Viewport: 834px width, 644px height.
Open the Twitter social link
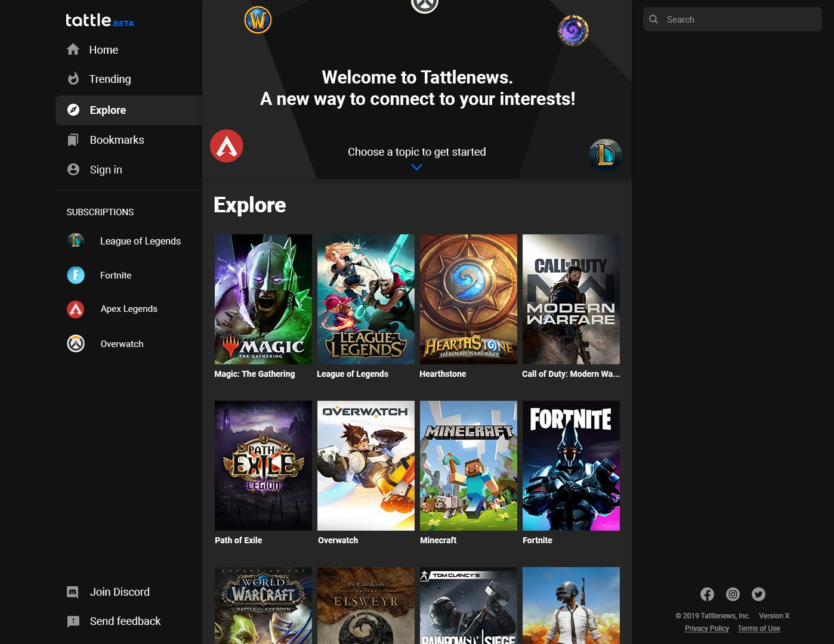758,594
